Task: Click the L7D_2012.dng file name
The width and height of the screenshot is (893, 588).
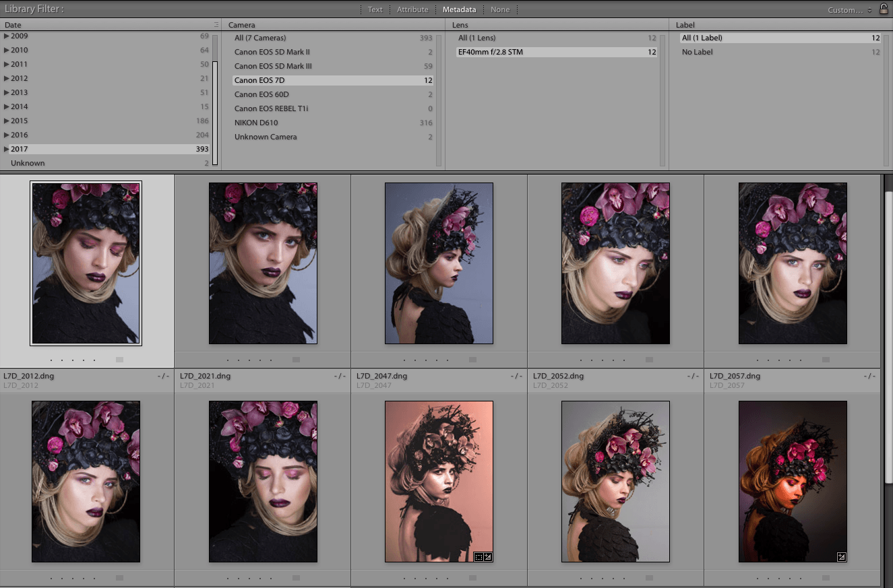Action: pos(28,376)
